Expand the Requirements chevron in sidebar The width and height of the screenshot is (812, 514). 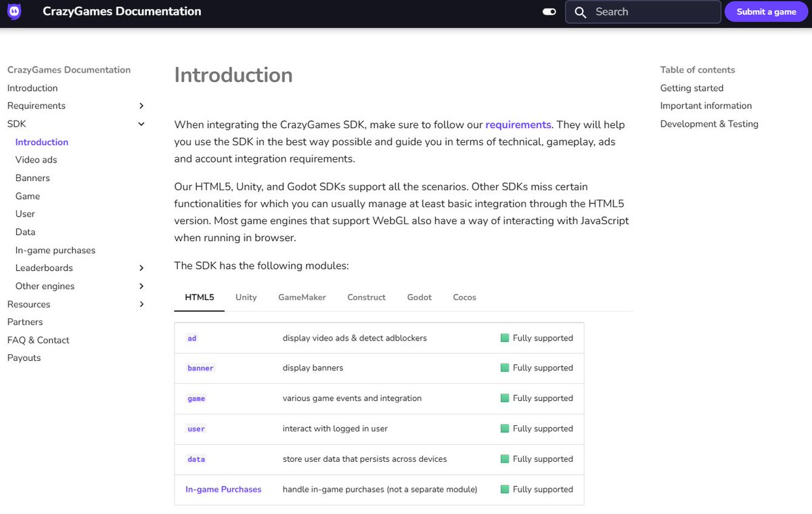[x=141, y=106]
